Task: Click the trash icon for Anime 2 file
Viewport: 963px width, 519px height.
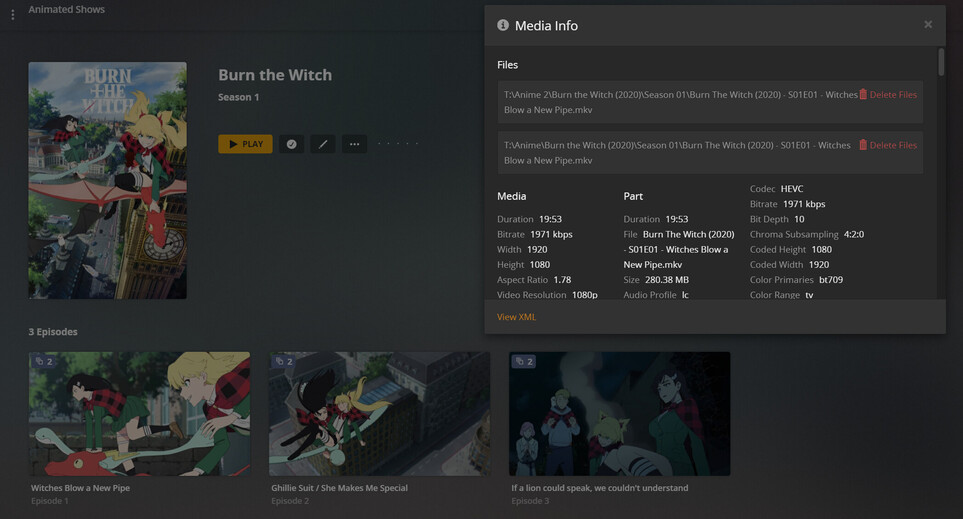Action: click(863, 95)
